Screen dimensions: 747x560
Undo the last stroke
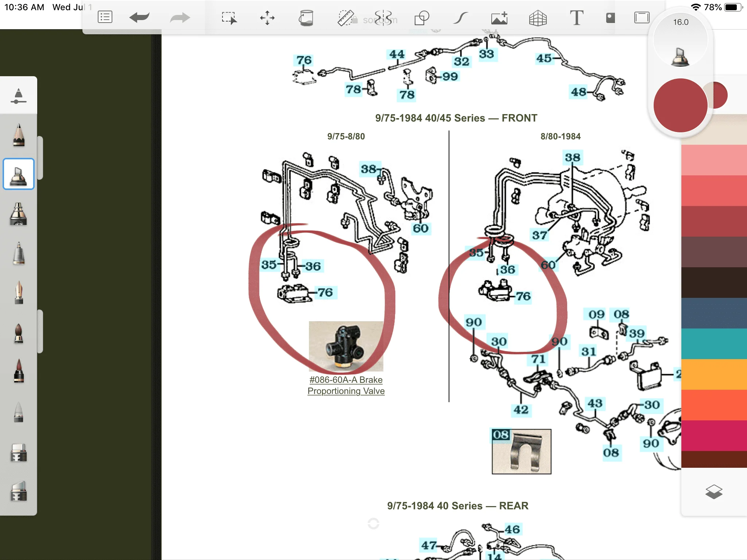pos(139,17)
